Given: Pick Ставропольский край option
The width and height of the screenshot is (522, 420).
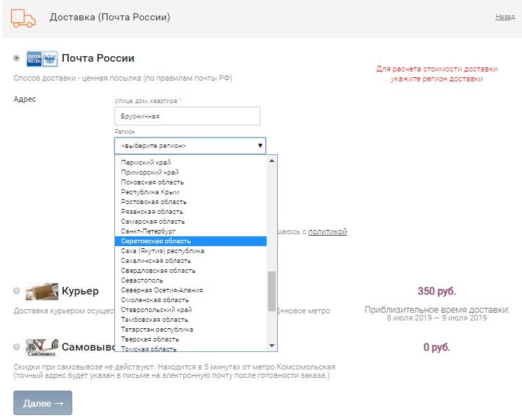Looking at the screenshot, I should 190,310.
